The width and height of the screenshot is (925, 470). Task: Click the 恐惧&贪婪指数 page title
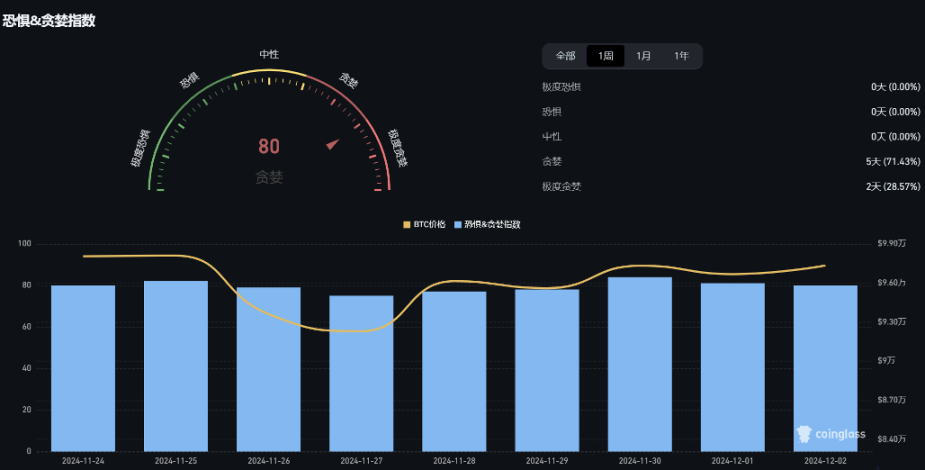tap(49, 21)
